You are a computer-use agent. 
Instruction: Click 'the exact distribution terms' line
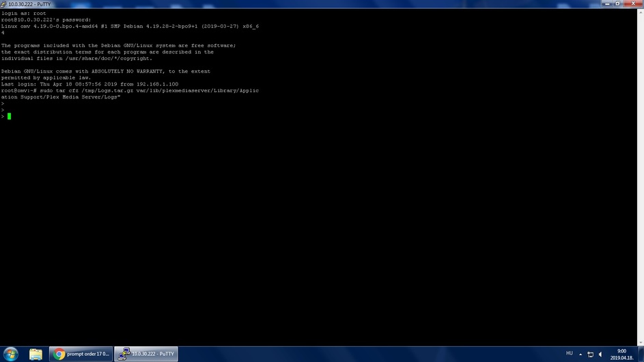tap(107, 52)
